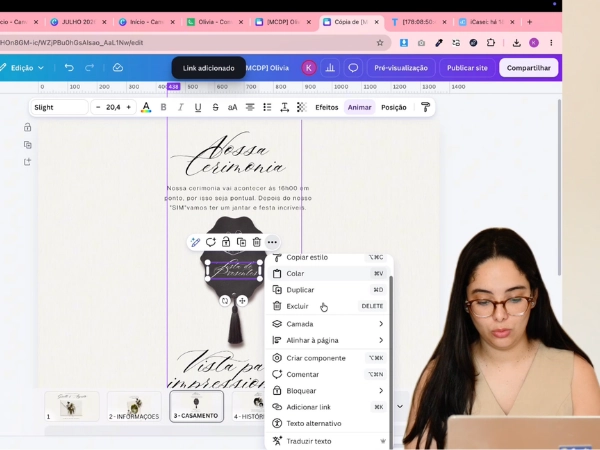Viewport: 600px width, 450px height.
Task: Lock element from floating toolbar
Action: pyautogui.click(x=226, y=242)
